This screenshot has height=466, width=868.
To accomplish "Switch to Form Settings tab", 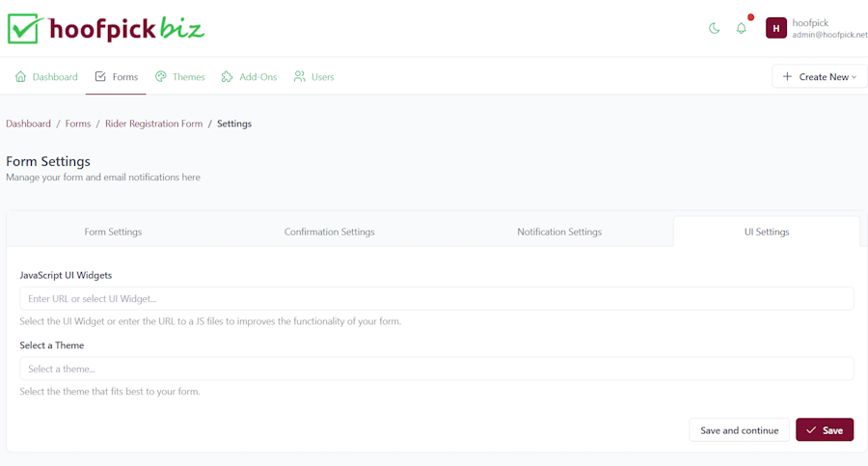I will point(113,232).
